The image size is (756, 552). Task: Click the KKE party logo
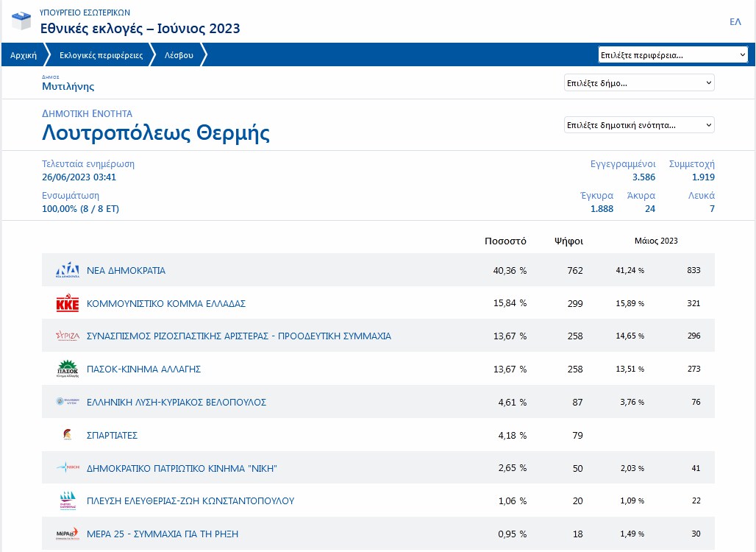pyautogui.click(x=68, y=303)
